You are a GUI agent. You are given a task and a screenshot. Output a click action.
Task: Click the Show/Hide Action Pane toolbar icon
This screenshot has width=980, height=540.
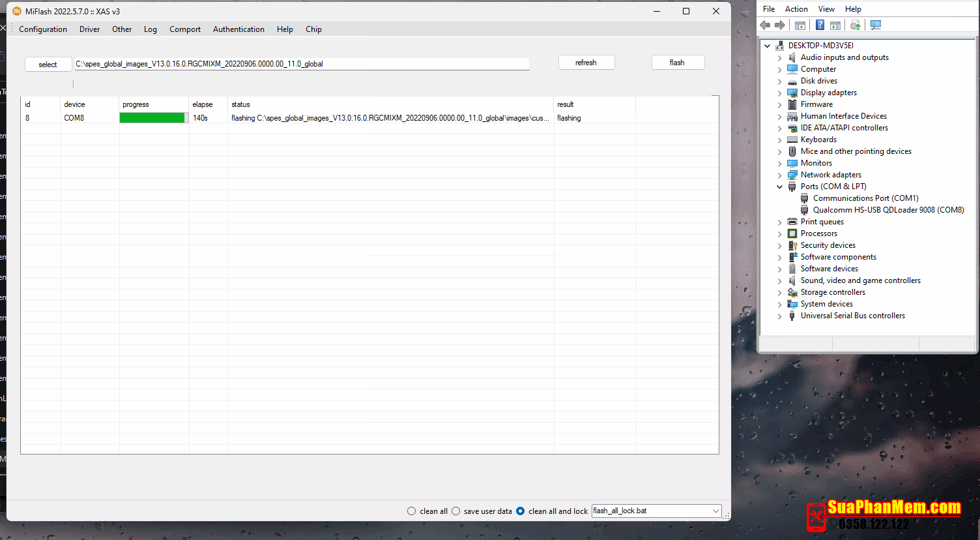pos(835,25)
